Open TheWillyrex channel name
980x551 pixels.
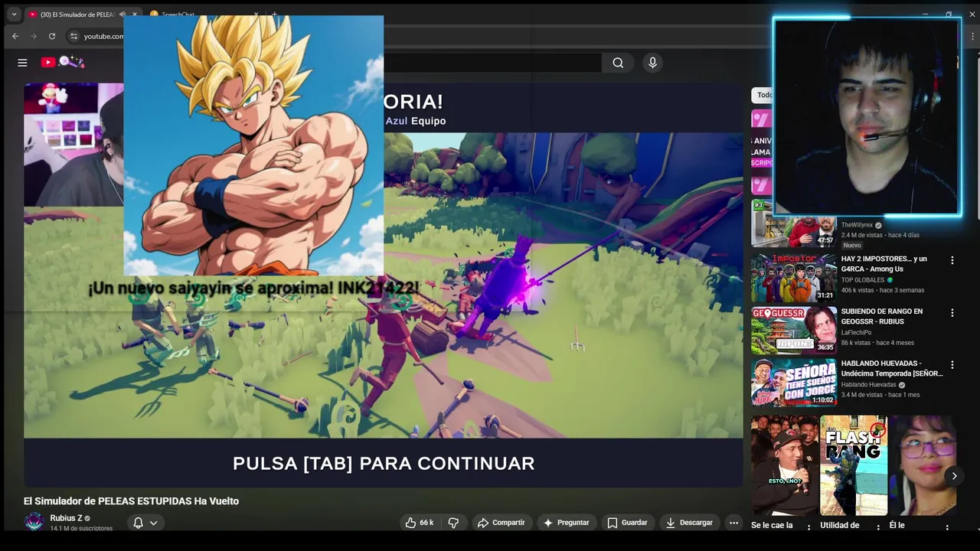point(857,225)
